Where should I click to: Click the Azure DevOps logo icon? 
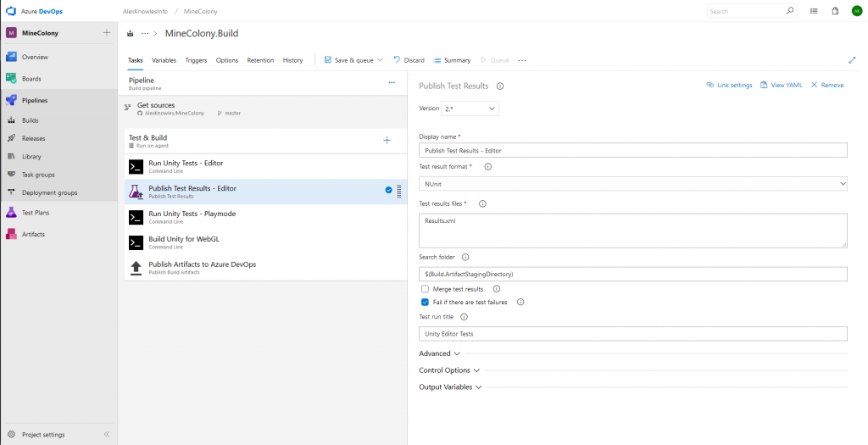tap(12, 11)
